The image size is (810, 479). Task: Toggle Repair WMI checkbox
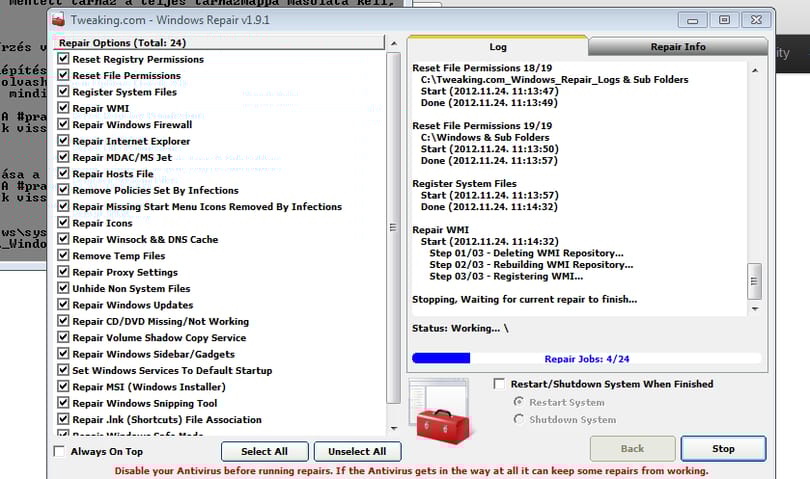tap(63, 107)
